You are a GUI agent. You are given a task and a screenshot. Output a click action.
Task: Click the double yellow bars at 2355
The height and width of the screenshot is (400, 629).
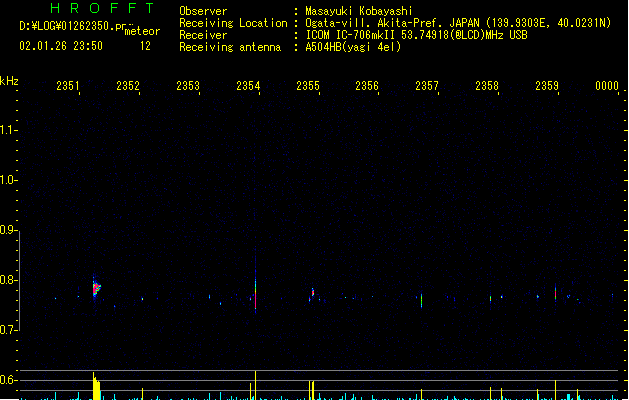(311, 390)
